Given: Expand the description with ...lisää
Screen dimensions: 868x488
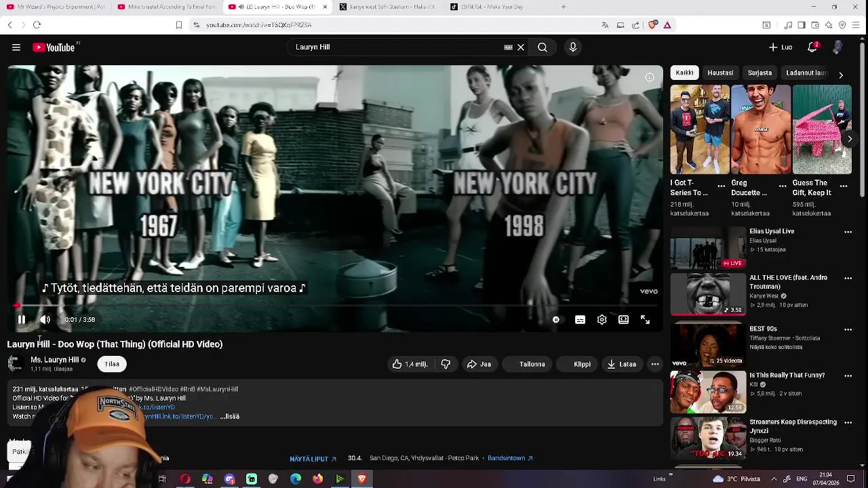Looking at the screenshot, I should point(230,416).
